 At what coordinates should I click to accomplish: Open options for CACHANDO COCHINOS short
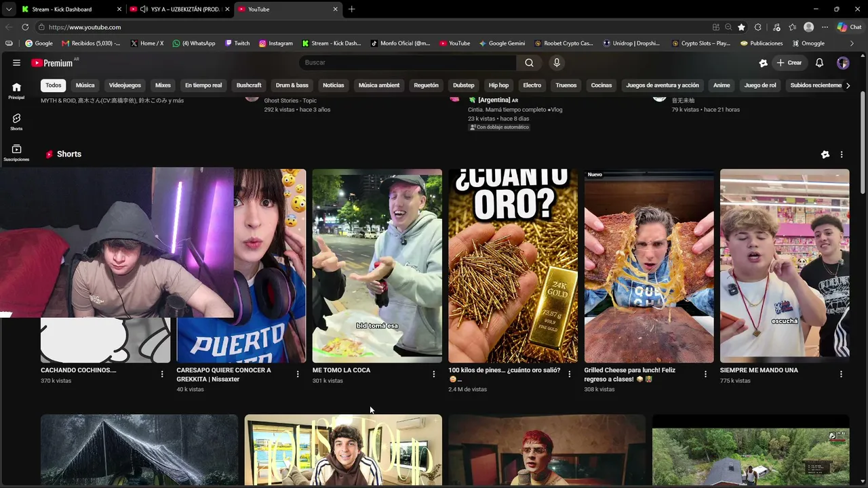[162, 373]
